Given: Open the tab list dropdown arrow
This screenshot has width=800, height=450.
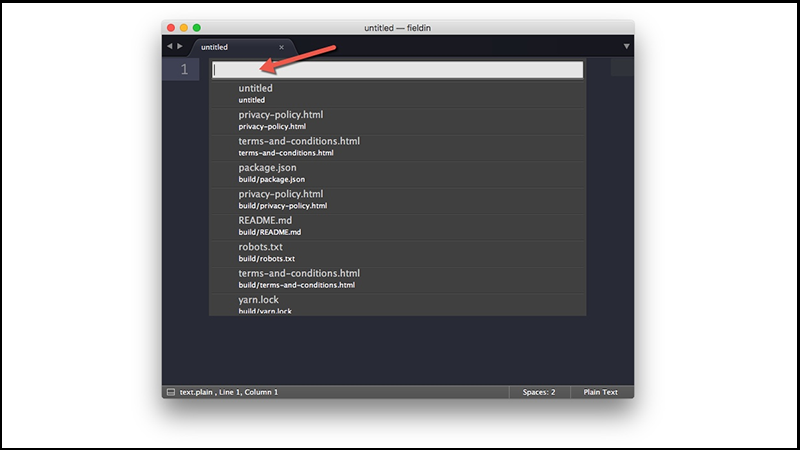Looking at the screenshot, I should coord(626,46).
